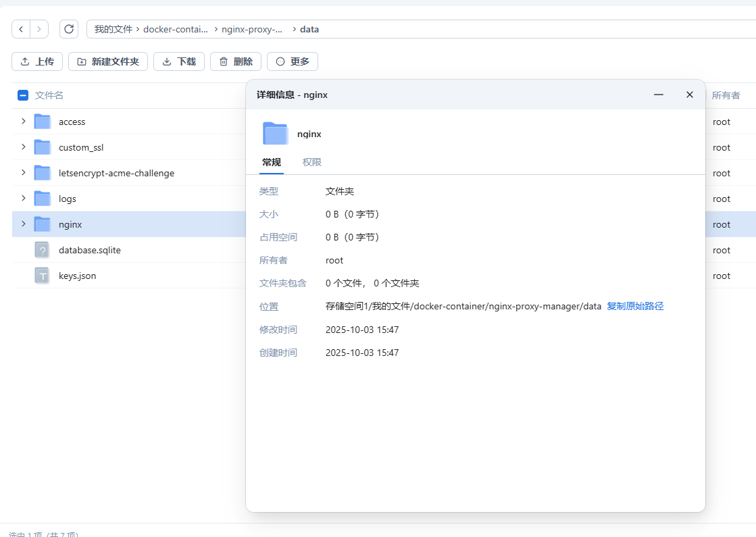
Task: Click the logs folder icon
Action: [43, 199]
